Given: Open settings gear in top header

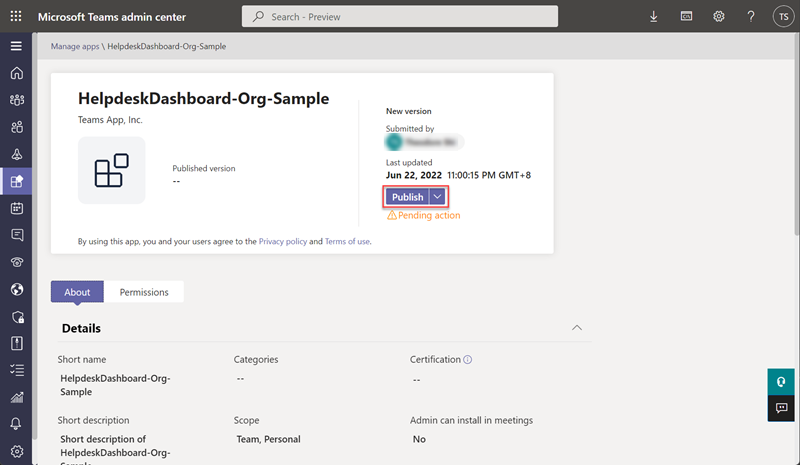Looking at the screenshot, I should 718,17.
